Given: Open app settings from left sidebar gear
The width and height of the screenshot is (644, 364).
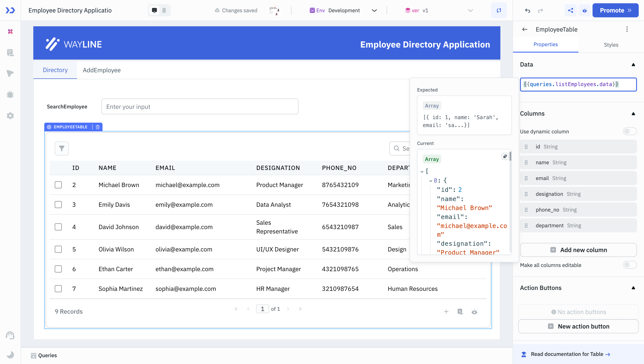Looking at the screenshot, I should [x=10, y=115].
